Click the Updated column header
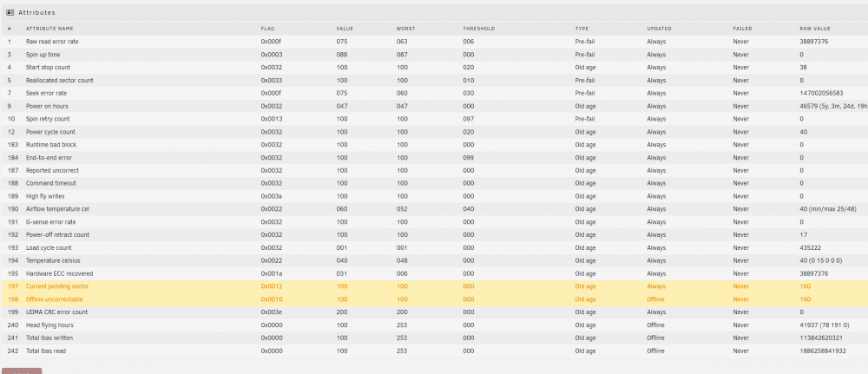 [x=659, y=29]
